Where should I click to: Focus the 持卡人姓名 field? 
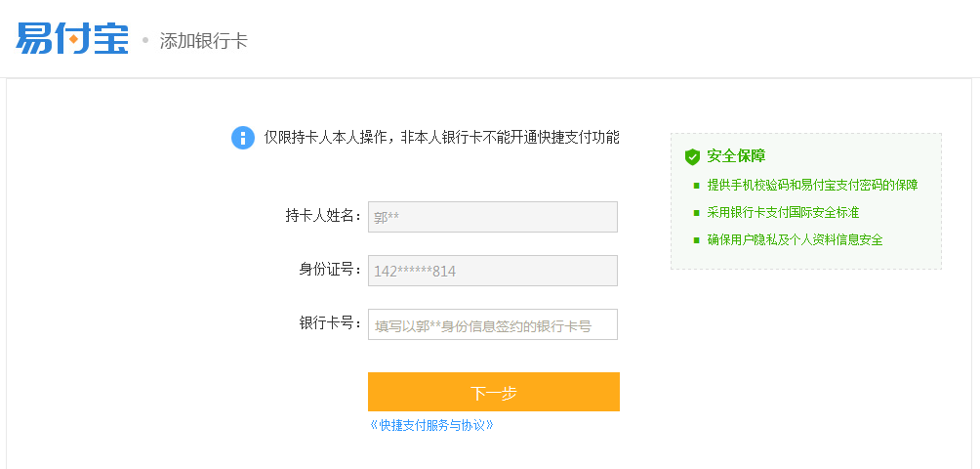493,217
